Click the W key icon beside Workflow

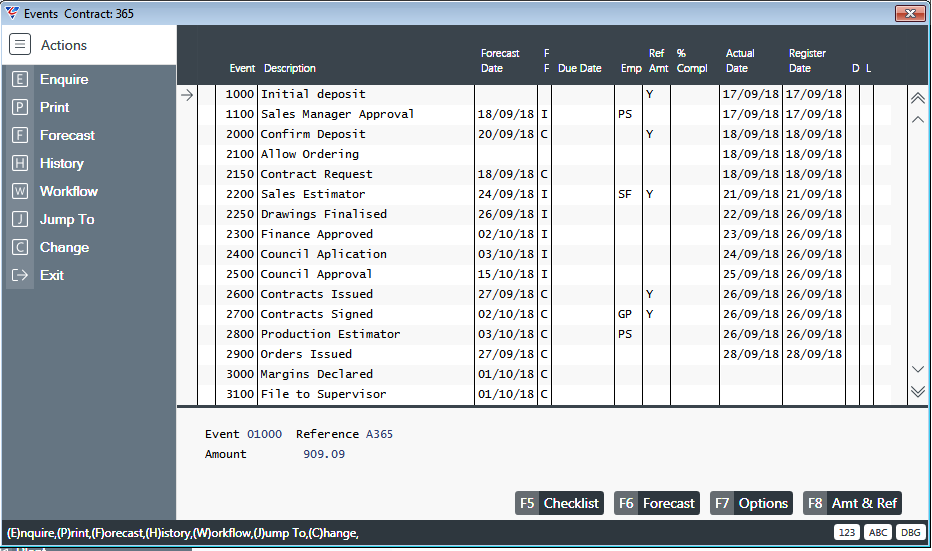(20, 191)
